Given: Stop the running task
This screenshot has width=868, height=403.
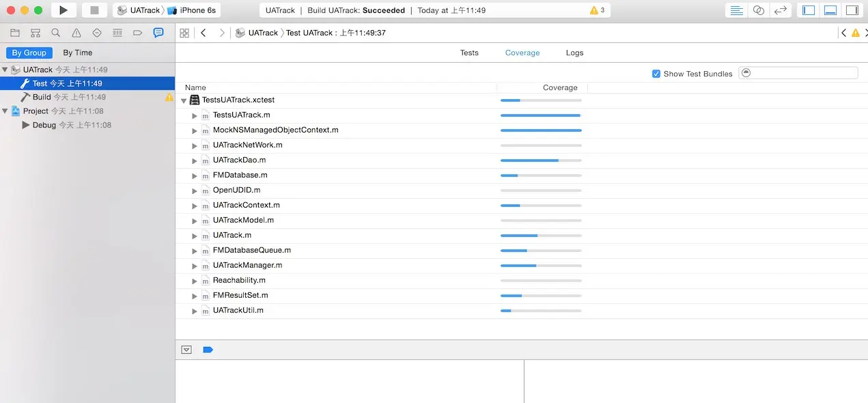Looking at the screenshot, I should (x=94, y=10).
